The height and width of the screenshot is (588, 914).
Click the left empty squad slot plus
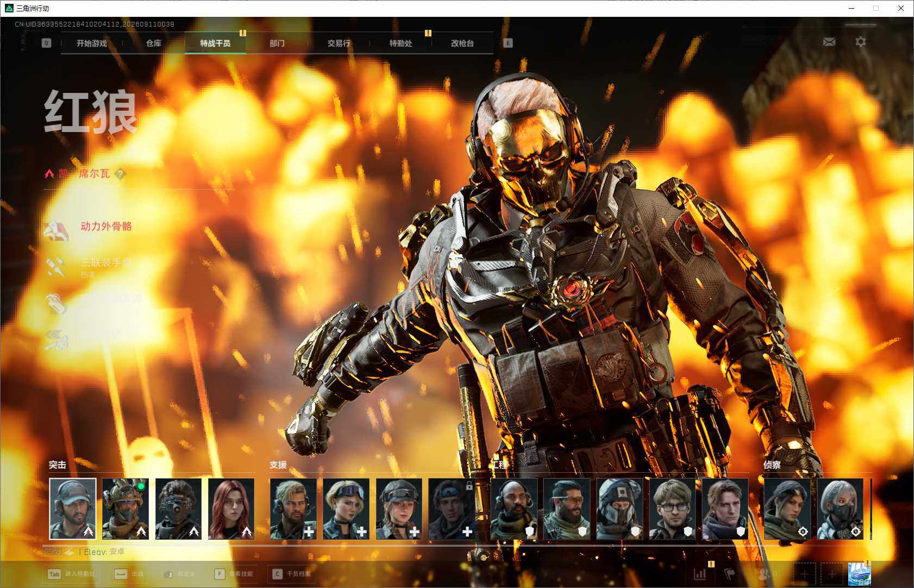click(x=805, y=574)
